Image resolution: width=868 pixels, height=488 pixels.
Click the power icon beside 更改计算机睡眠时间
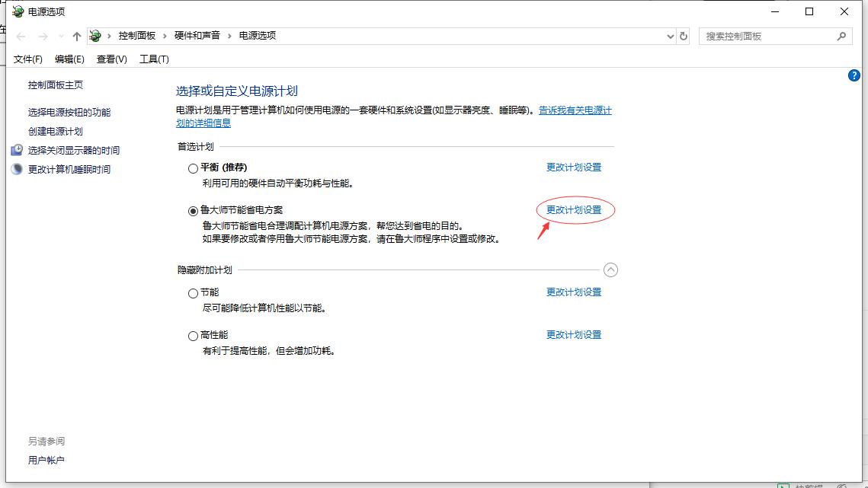click(16, 169)
